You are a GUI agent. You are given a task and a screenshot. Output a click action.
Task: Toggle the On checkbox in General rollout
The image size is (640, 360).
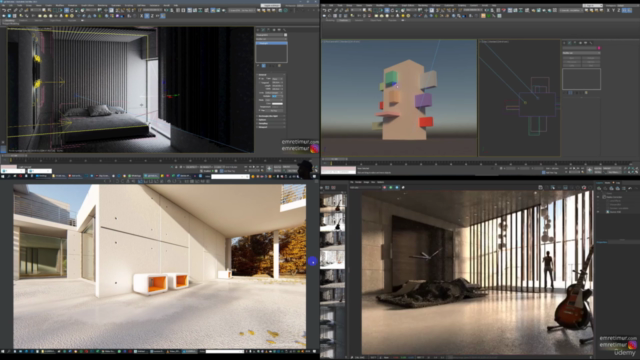click(260, 78)
